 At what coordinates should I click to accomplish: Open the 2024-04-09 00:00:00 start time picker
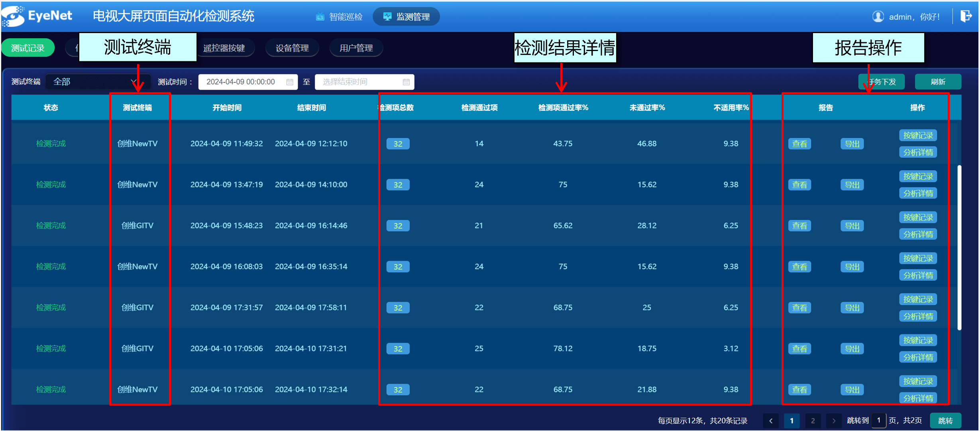click(241, 82)
